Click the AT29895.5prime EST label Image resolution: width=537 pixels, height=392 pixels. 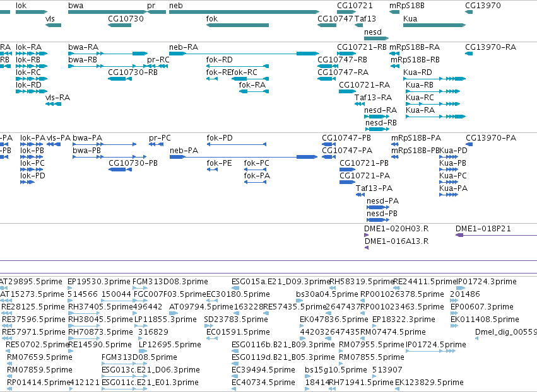click(x=31, y=282)
